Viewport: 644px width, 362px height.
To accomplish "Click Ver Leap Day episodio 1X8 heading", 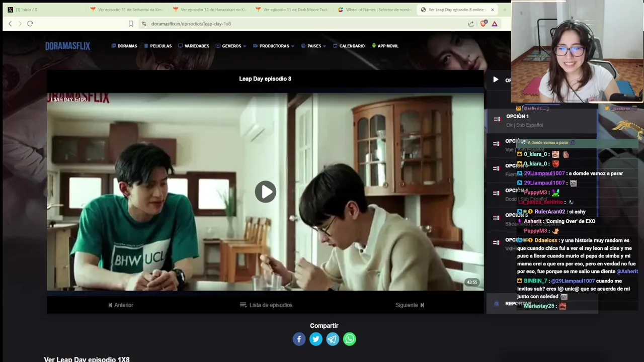I will pos(87,359).
